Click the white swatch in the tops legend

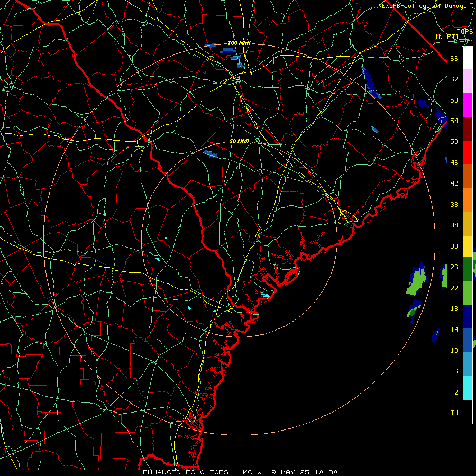tap(467, 58)
